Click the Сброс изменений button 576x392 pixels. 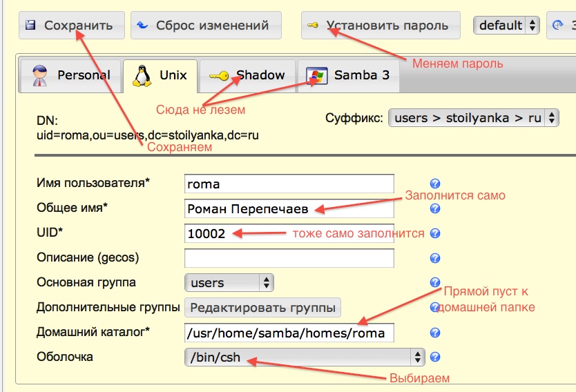[x=205, y=26]
